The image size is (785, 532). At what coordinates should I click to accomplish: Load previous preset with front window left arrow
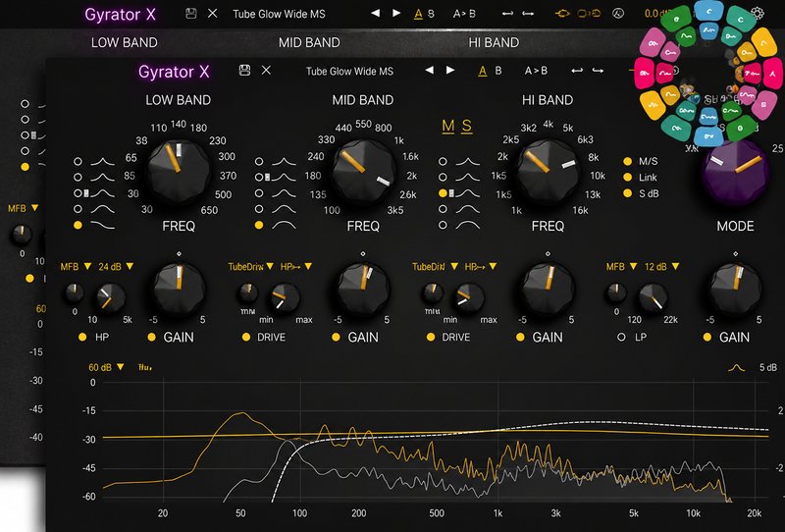pos(429,71)
